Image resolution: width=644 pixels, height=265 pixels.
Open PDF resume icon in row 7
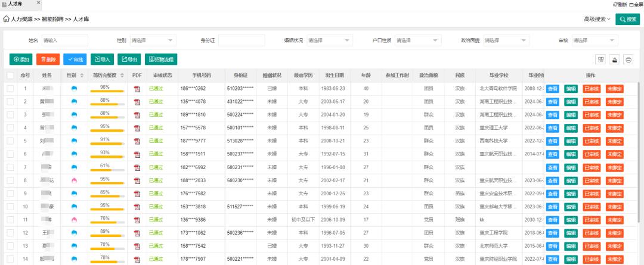(x=137, y=167)
